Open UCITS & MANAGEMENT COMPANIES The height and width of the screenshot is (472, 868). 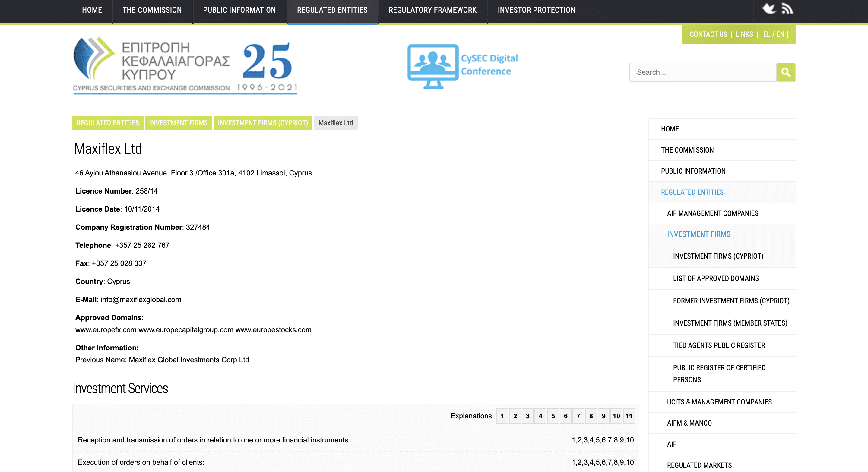pyautogui.click(x=722, y=402)
